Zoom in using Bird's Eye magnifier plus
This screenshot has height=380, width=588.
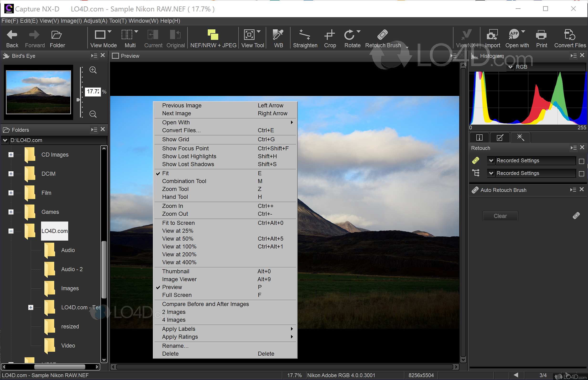93,70
